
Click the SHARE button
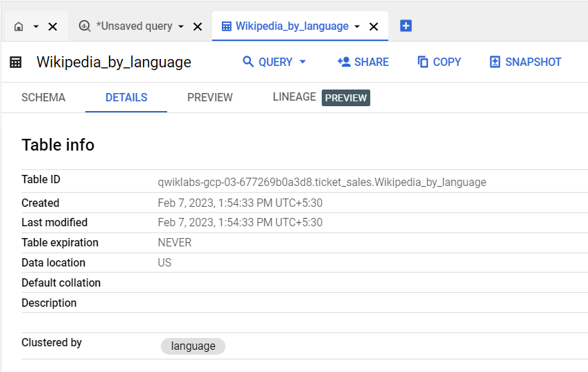[363, 62]
